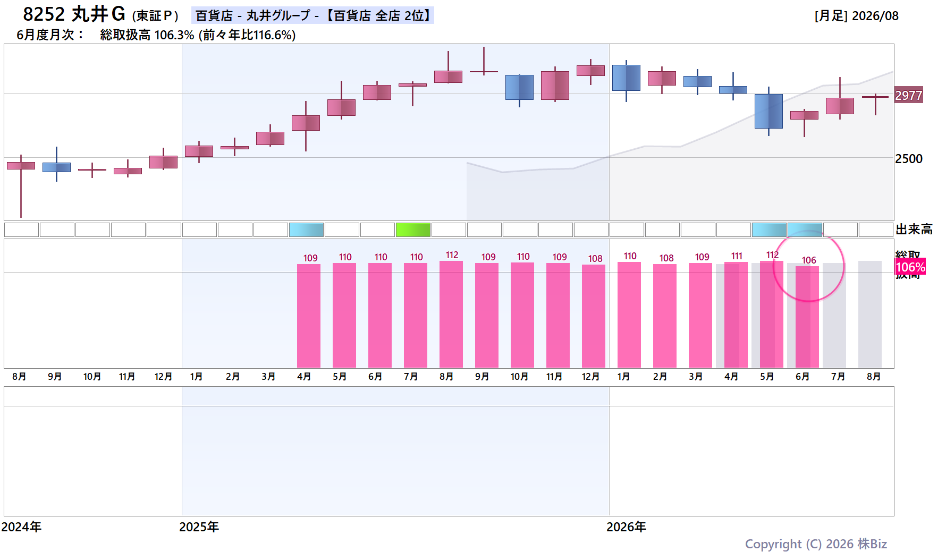This screenshot has width=946, height=560.
Task: Click the first 8月 axis label of 2024
Action: pos(19,377)
